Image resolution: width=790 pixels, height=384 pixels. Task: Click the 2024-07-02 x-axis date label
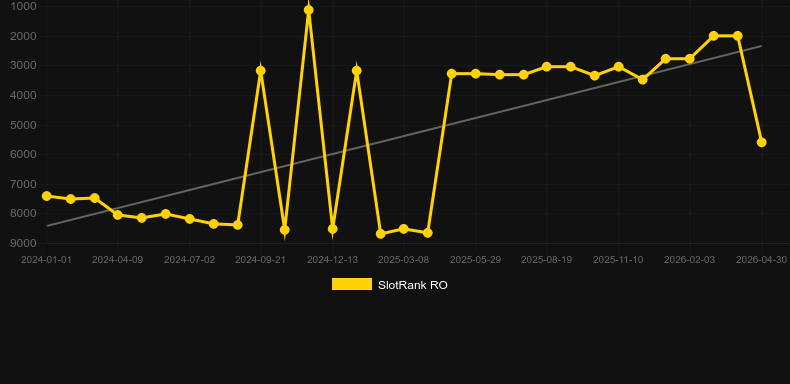(189, 260)
